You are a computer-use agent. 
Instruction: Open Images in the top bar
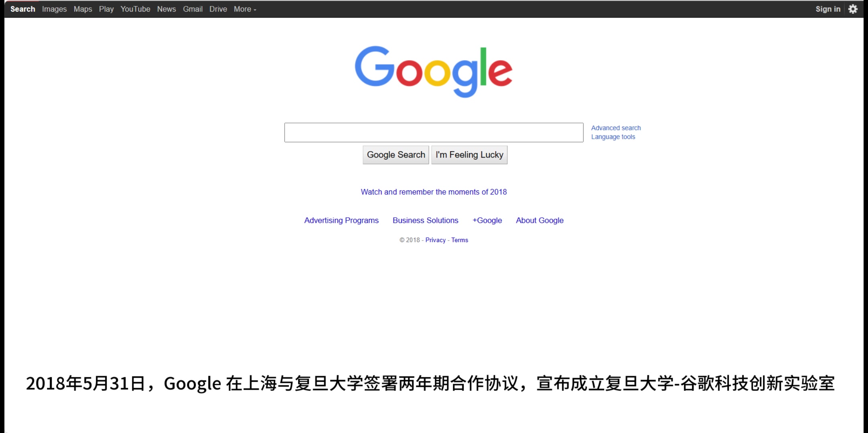[x=54, y=9]
